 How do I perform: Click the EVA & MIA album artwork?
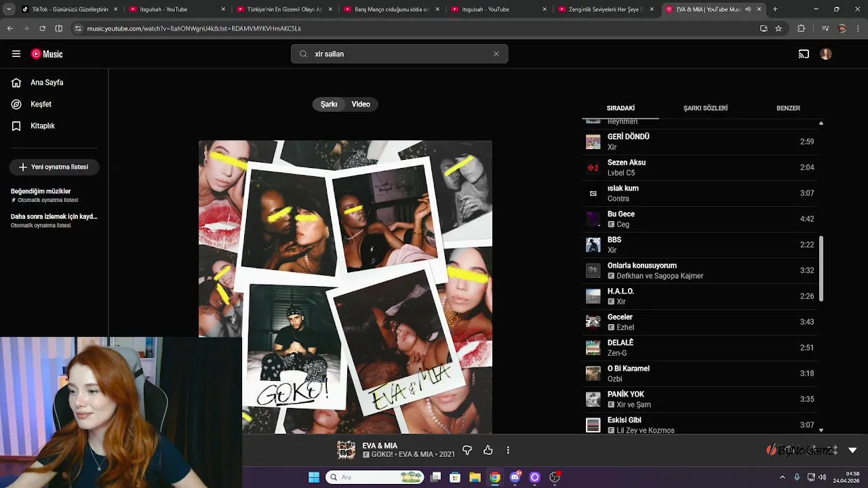(345, 287)
